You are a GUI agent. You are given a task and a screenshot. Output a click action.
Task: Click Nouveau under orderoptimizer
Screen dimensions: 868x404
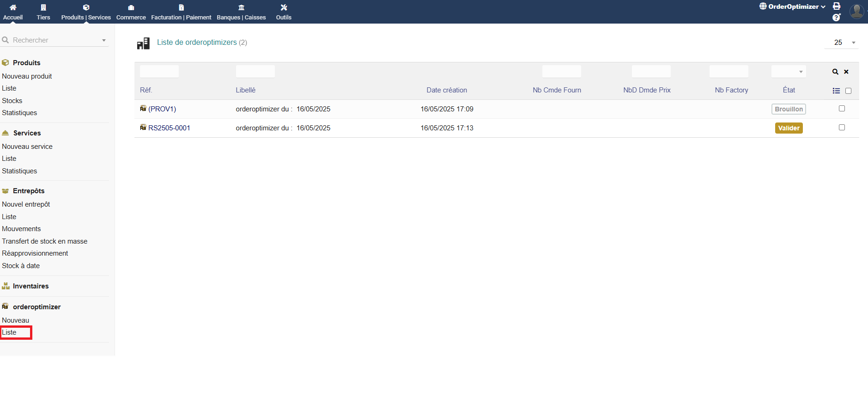15,320
